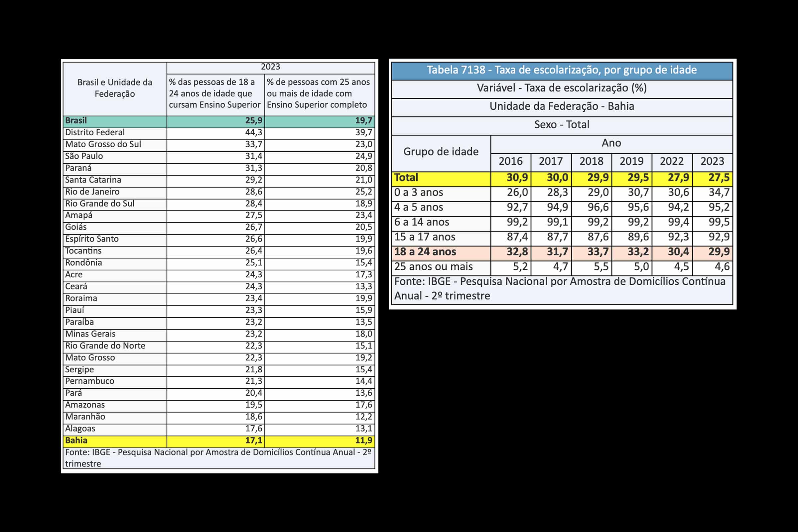Select the São Paulo state name
The height and width of the screenshot is (532, 798).
(84, 156)
